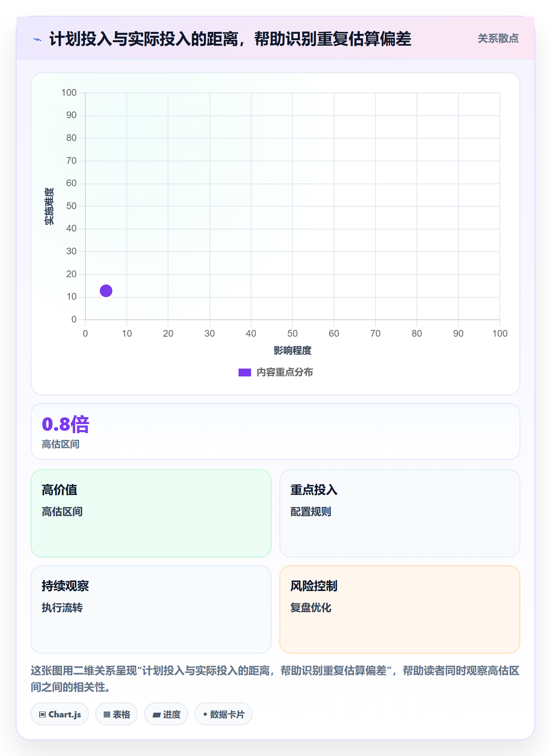This screenshot has height=756, width=551.
Task: Open the 风险控制 quadrant card
Action: coord(400,610)
